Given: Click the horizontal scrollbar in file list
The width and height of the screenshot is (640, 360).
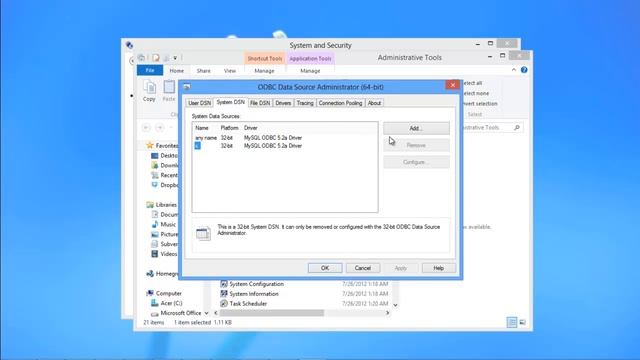Looking at the screenshot, I should 272,313.
